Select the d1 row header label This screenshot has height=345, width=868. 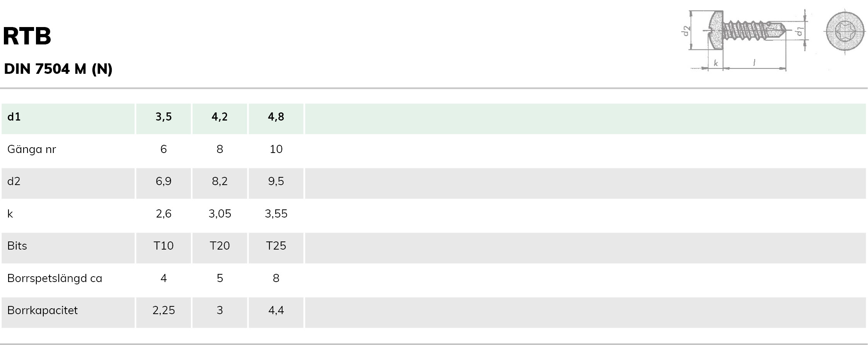click(14, 117)
